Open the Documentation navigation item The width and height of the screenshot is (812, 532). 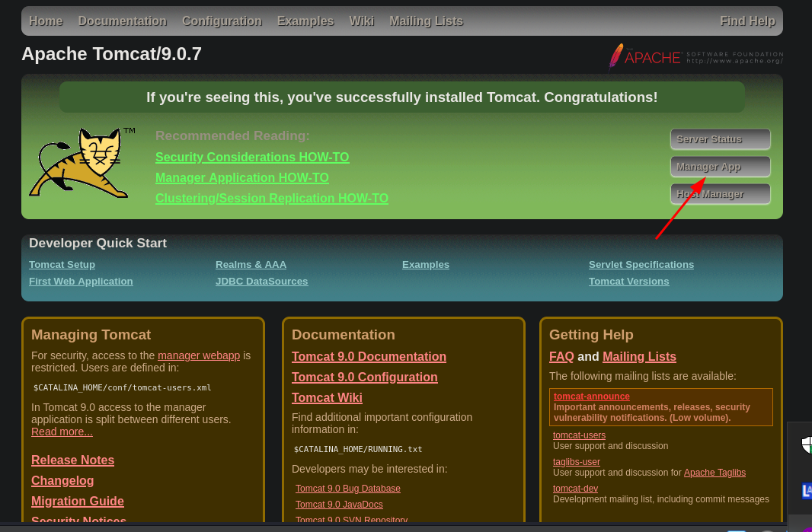[122, 21]
